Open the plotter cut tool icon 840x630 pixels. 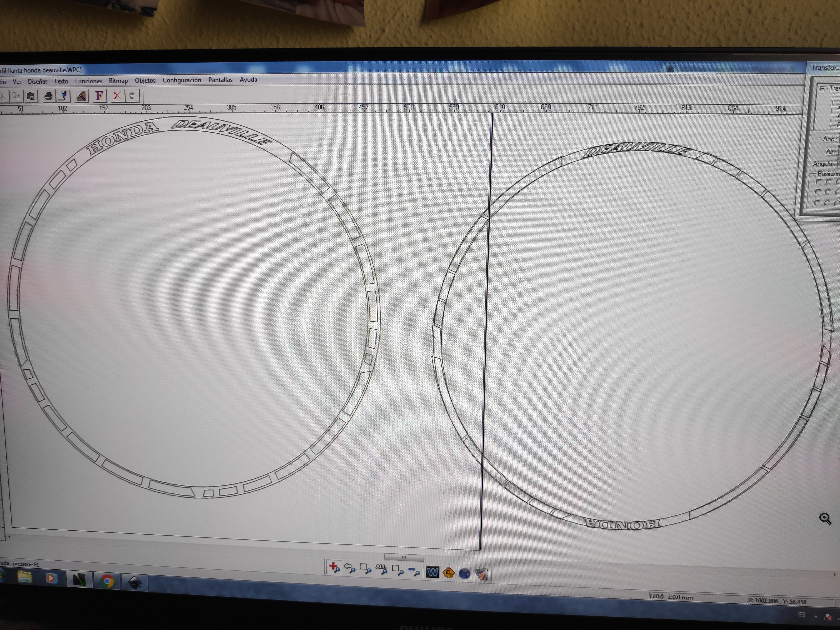64,96
